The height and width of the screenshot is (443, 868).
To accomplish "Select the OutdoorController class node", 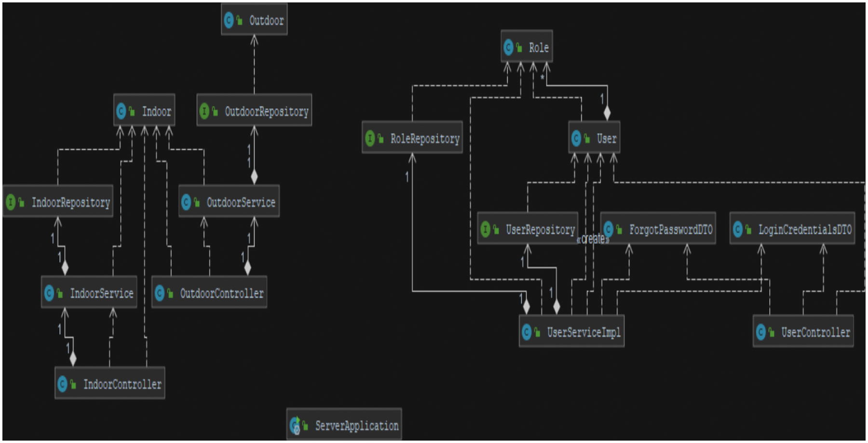I will tap(209, 293).
